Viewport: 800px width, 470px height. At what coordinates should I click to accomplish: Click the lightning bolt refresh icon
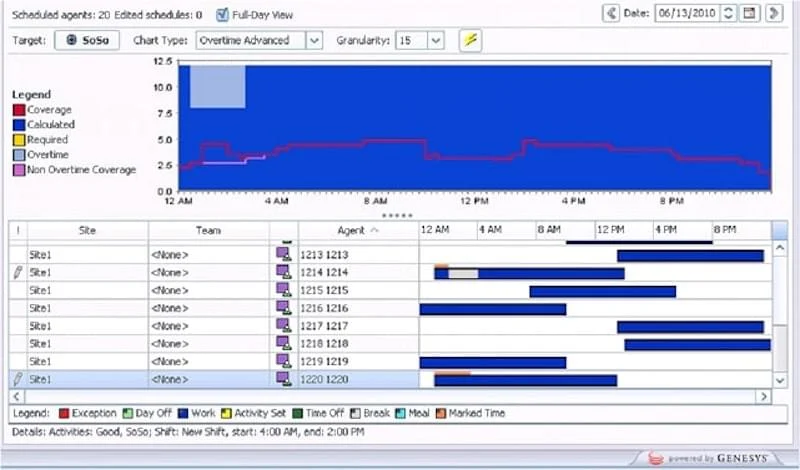pyautogui.click(x=469, y=40)
